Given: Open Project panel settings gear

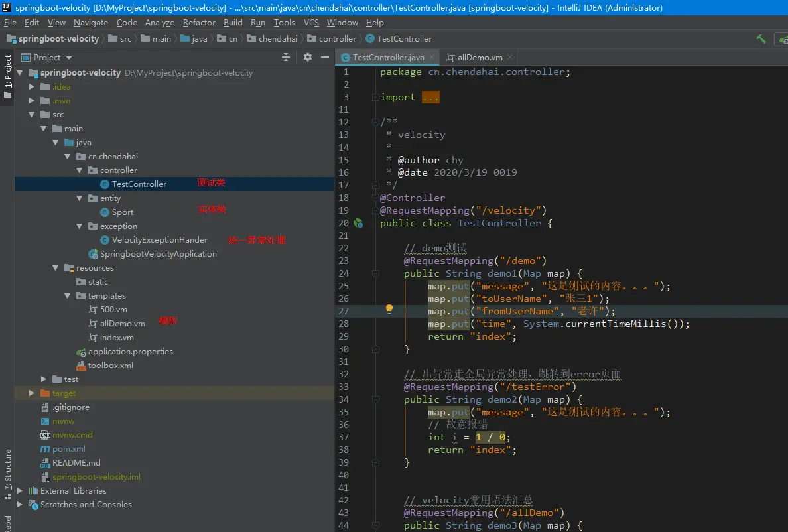Looking at the screenshot, I should [x=307, y=58].
